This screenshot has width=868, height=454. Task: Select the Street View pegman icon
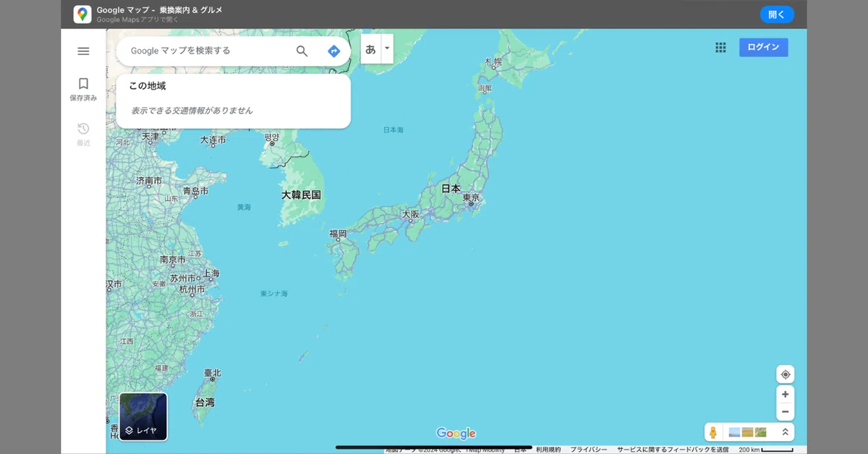coord(713,432)
